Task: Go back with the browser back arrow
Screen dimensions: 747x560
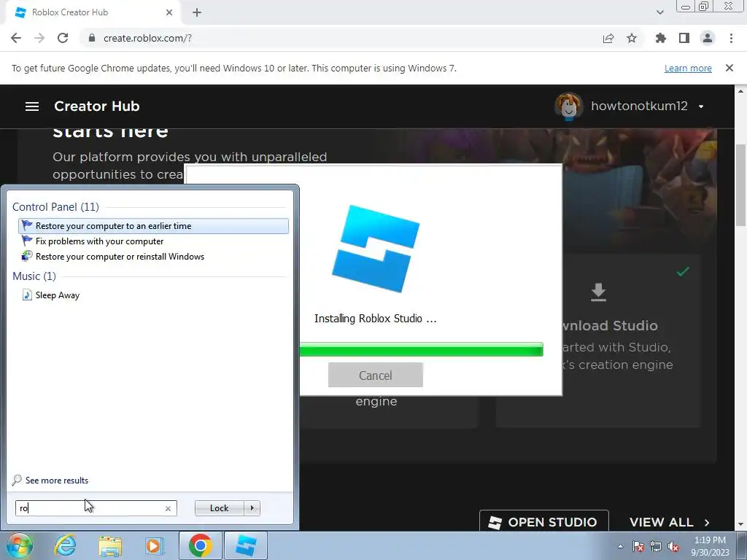Action: pyautogui.click(x=16, y=38)
